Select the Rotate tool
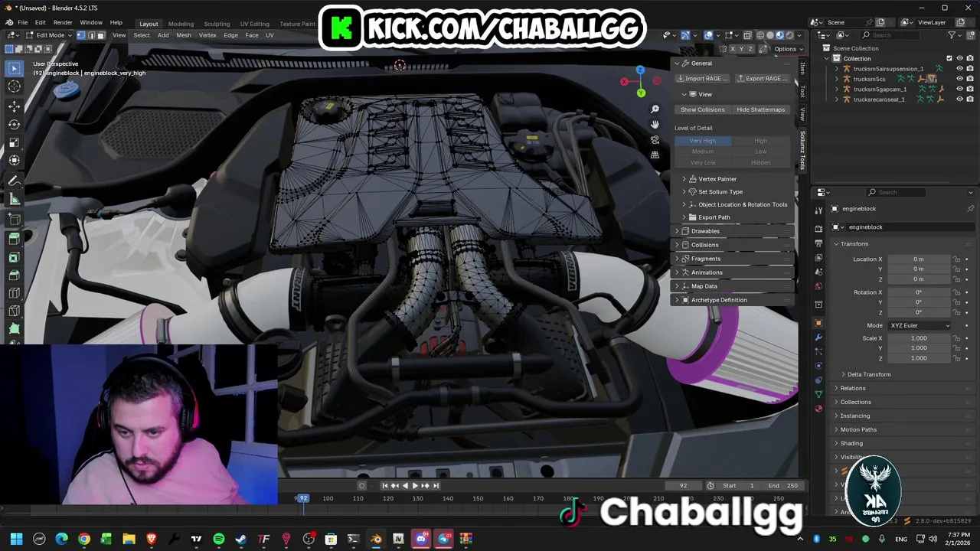This screenshot has height=551, width=980. pos(14,124)
